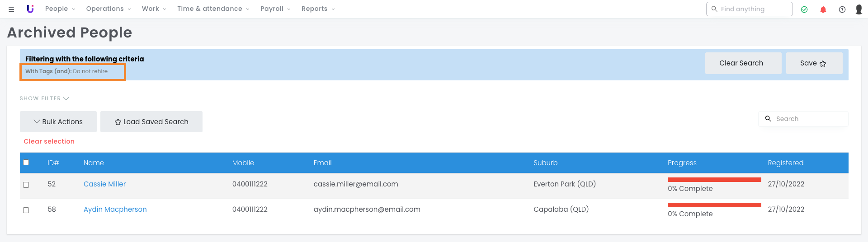Click the magnifier icon in Find anything
This screenshot has height=242, width=868.
point(714,9)
